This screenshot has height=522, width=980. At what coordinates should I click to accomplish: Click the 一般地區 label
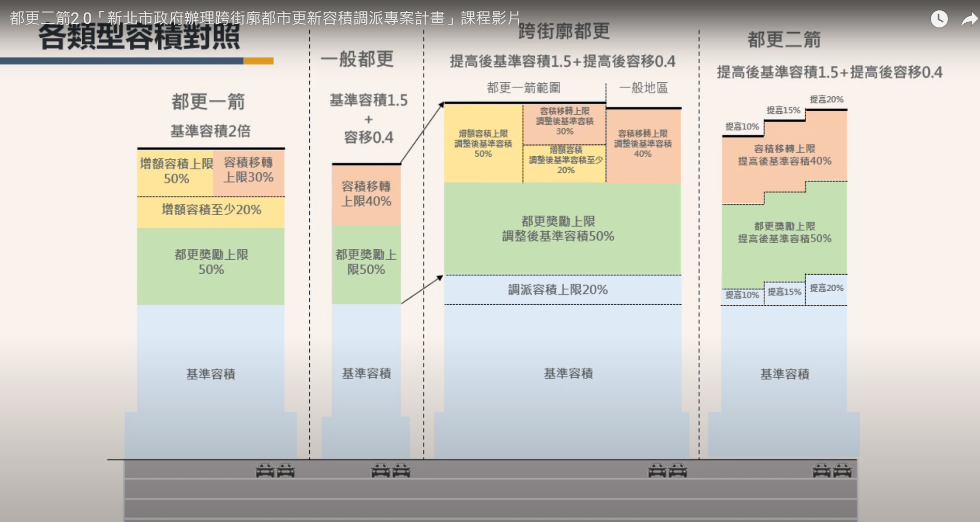tap(643, 88)
